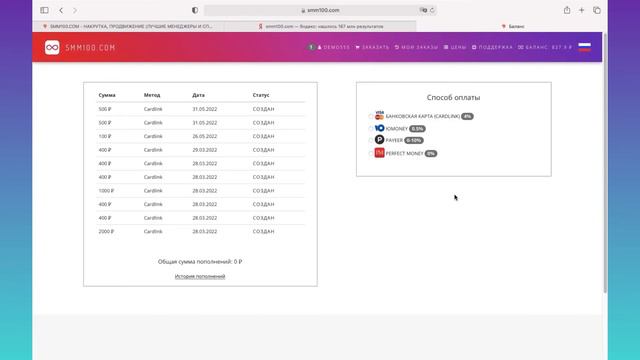Click the Дата column header
The image size is (640, 360).
click(198, 95)
